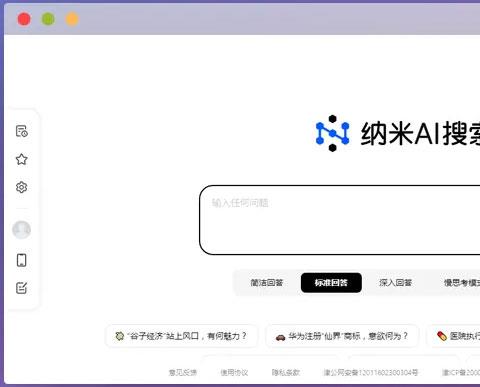Image resolution: width=480 pixels, height=387 pixels.
Task: Click the user avatar in sidebar
Action: (22, 230)
